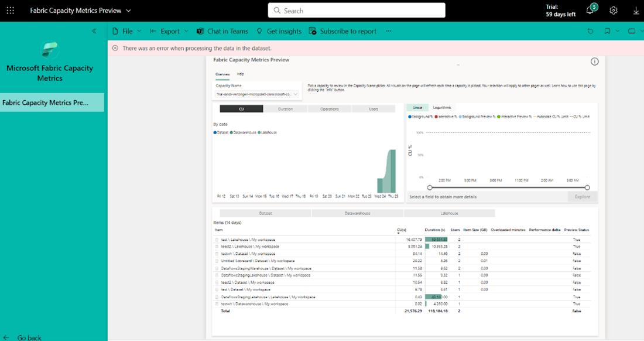This screenshot has width=644, height=341.
Task: Click the Preview Status column header
Action: pos(577,230)
